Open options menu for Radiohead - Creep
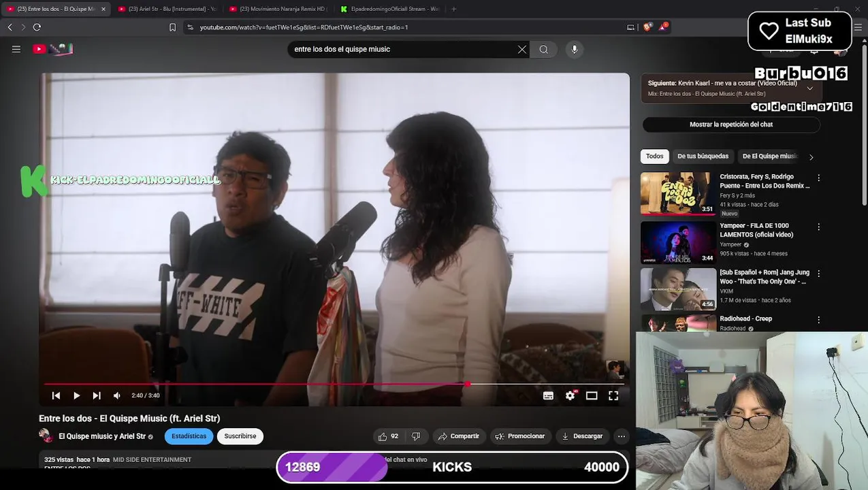Image resolution: width=868 pixels, height=490 pixels. pos(818,320)
